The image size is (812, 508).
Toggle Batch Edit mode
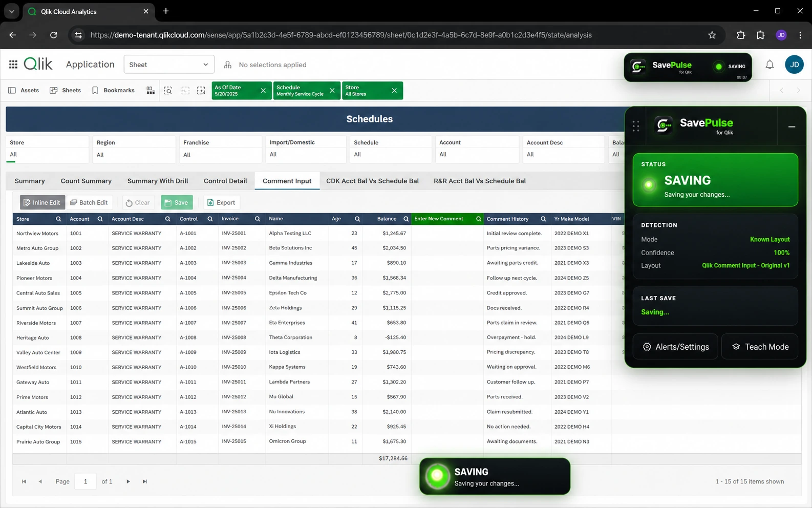coord(89,202)
